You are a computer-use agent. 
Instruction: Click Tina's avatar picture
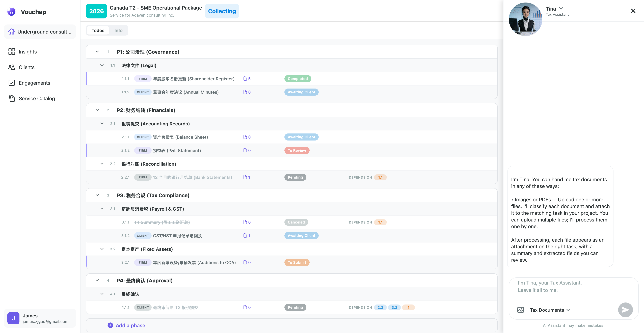(525, 19)
